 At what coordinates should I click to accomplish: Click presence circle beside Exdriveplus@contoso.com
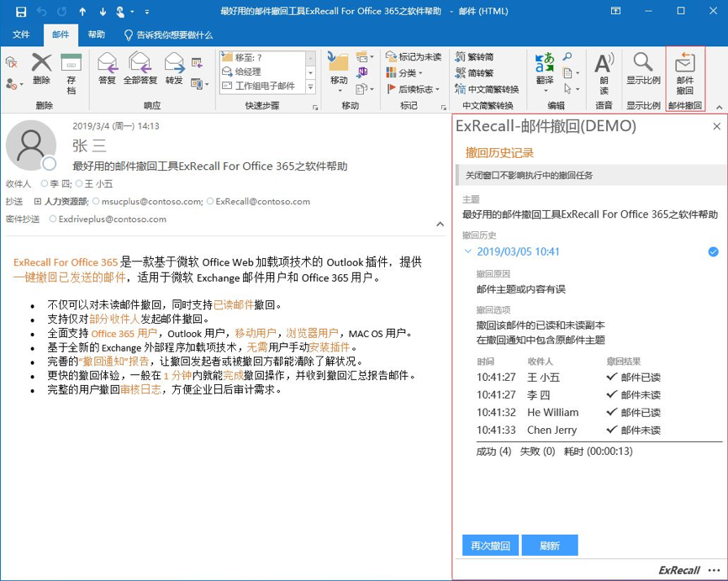(x=52, y=219)
